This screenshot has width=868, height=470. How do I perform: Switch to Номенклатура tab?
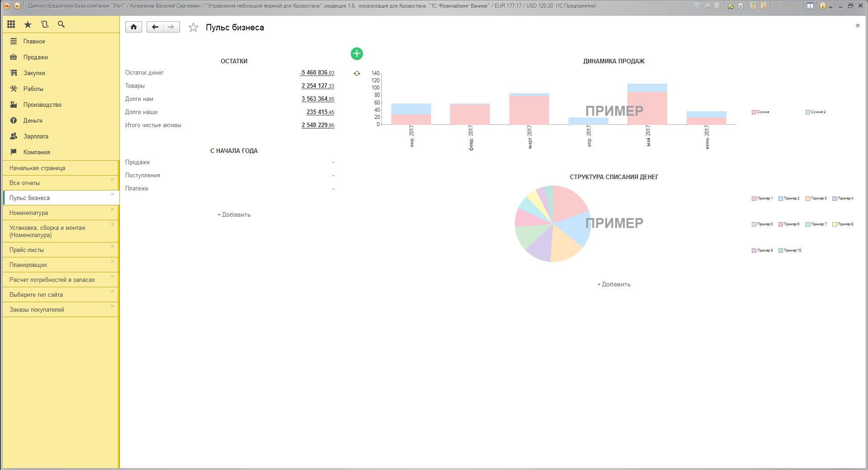(28, 213)
